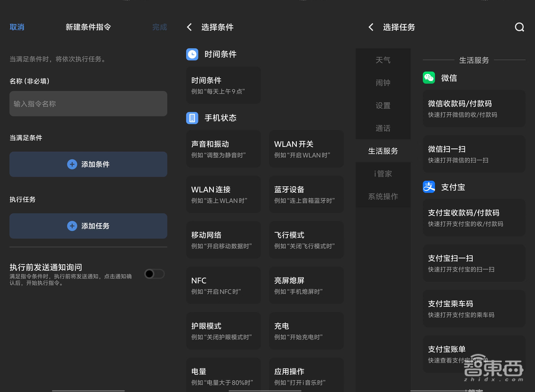Viewport: 535px width, 392px height.
Task: Open the 系统操作 category
Action: [x=383, y=196]
